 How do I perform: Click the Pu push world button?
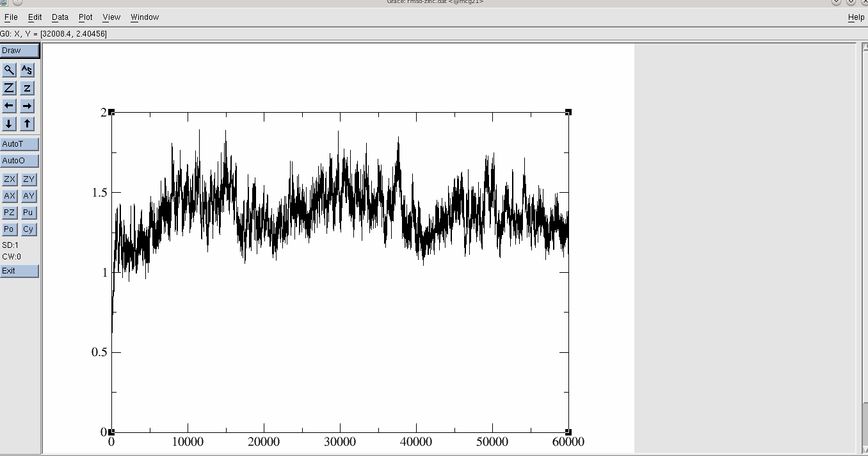point(28,213)
